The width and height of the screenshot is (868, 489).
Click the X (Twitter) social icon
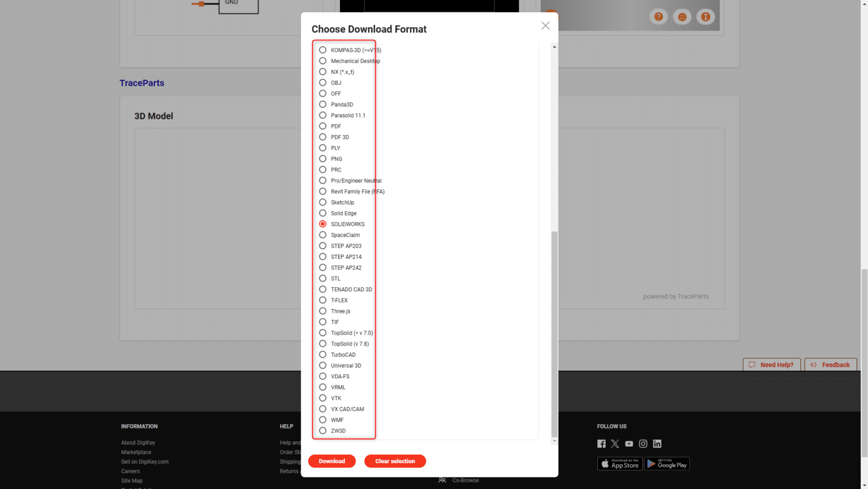(x=615, y=444)
